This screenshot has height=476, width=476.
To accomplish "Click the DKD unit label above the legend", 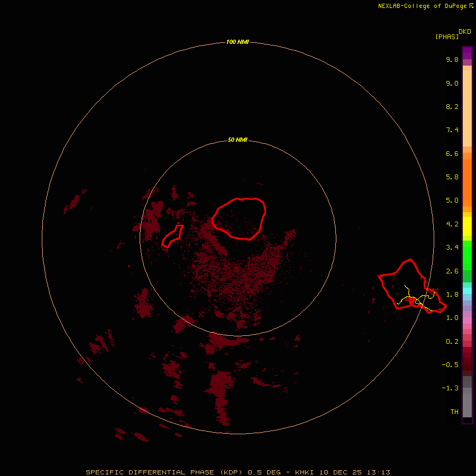I will tap(465, 32).
